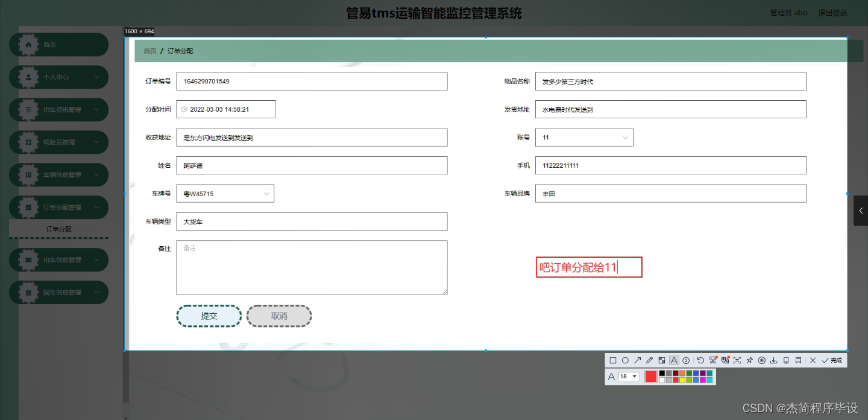This screenshot has height=420, width=868.
Task: Click the 订单编号 input field
Action: click(x=312, y=81)
